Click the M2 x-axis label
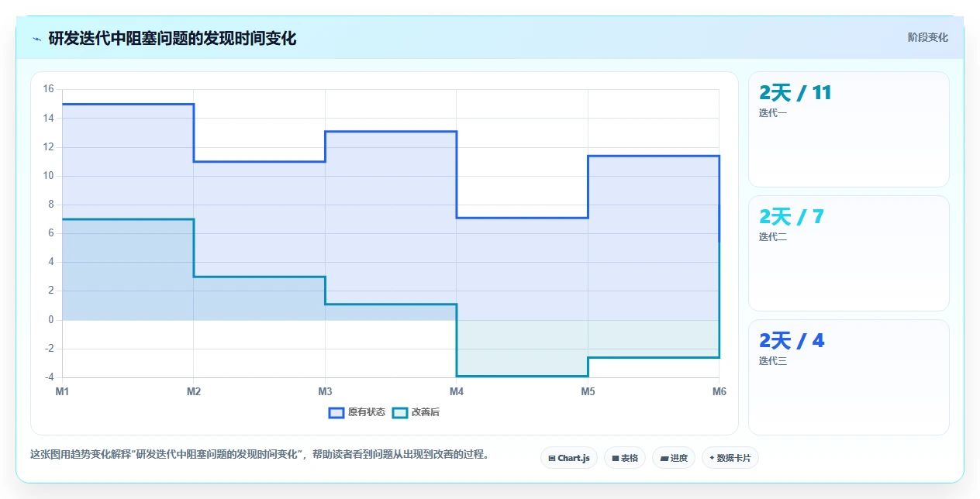 194,391
